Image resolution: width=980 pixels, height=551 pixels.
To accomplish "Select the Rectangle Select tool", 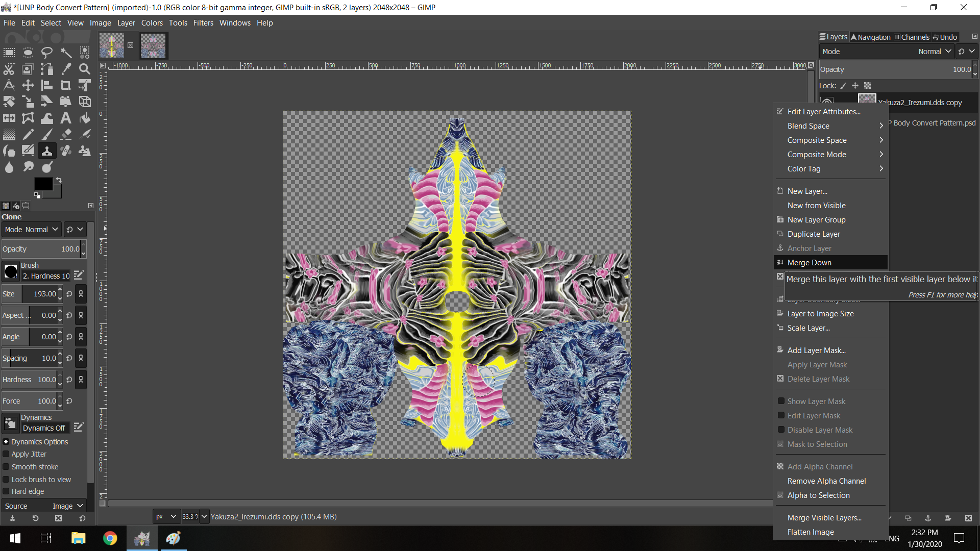I will tap(9, 53).
